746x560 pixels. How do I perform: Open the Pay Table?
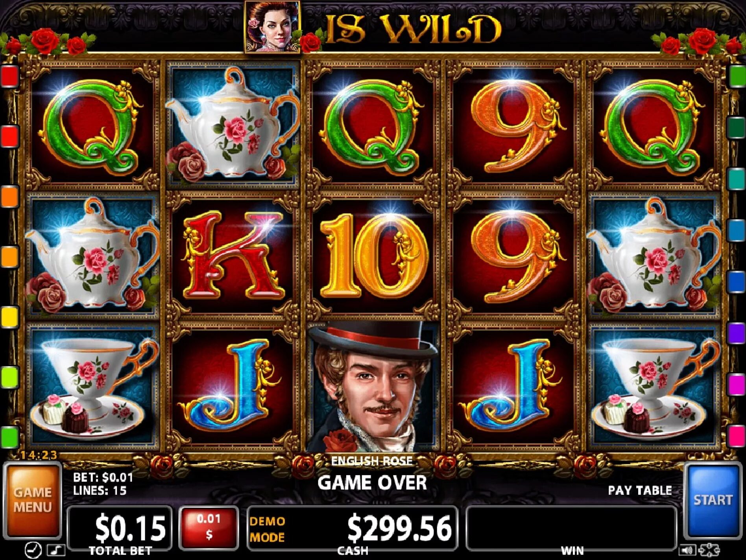pos(640,490)
